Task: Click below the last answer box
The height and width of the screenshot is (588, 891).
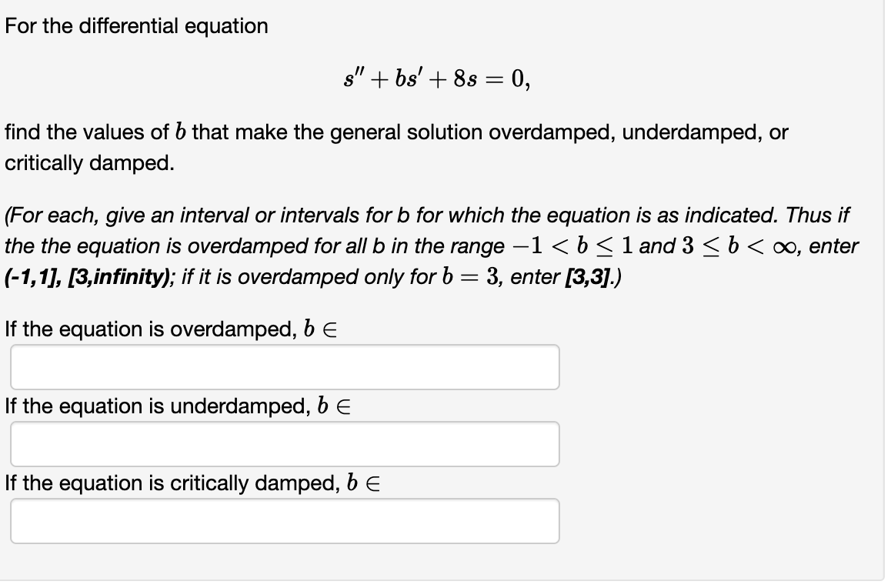Action: tap(283, 562)
